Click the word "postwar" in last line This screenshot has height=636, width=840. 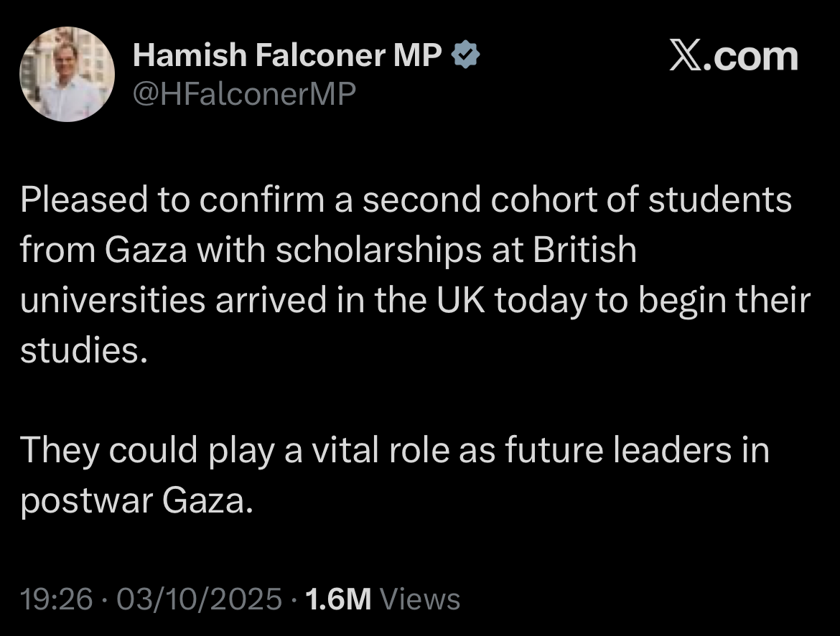pos(86,501)
